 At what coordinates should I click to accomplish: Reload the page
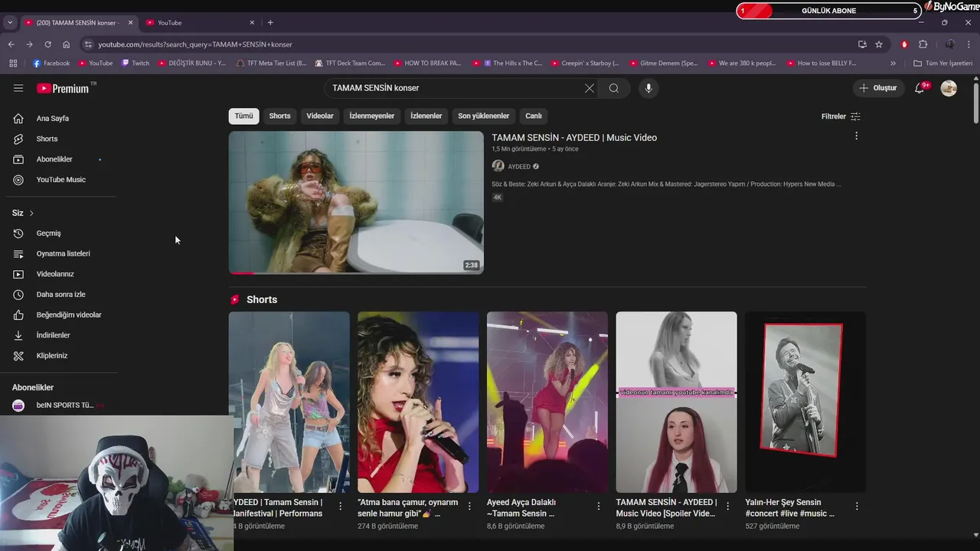coord(47,44)
